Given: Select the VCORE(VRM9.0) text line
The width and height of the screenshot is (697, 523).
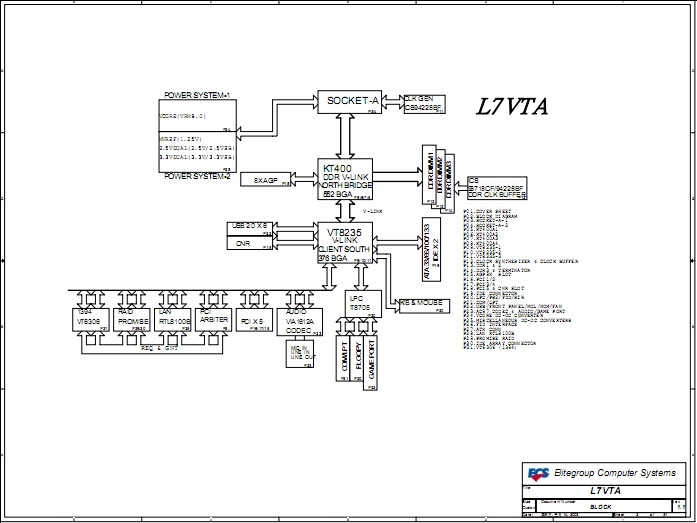Looking at the screenshot, I should 182,116.
